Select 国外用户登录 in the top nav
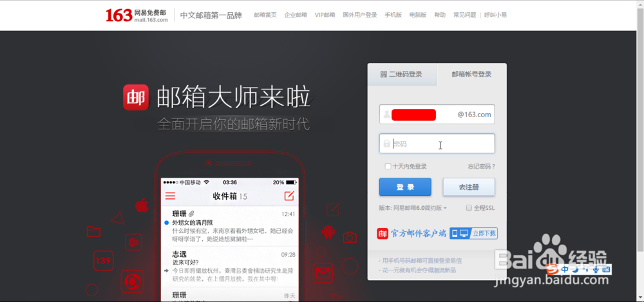 click(360, 15)
